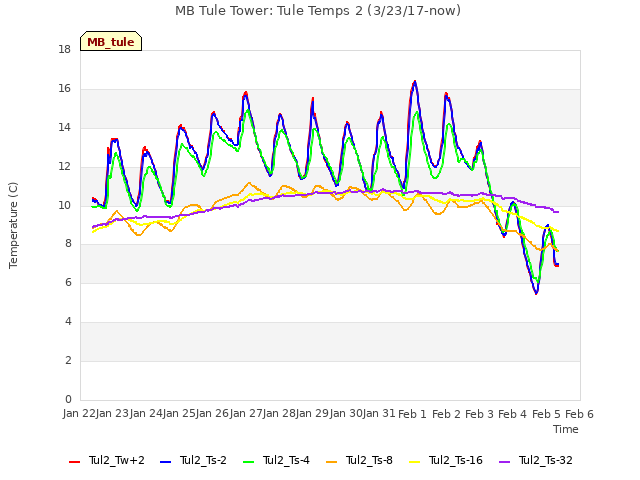Click the Temperature (C) axis label

[x=13, y=225]
